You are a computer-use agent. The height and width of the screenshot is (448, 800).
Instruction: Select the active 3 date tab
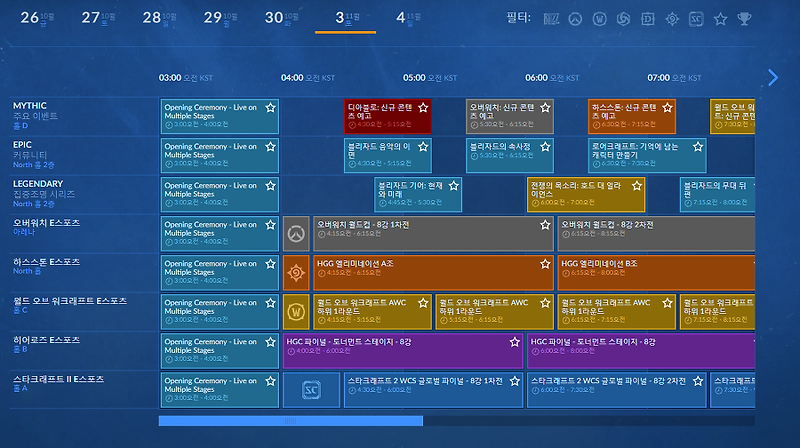pyautogui.click(x=345, y=19)
